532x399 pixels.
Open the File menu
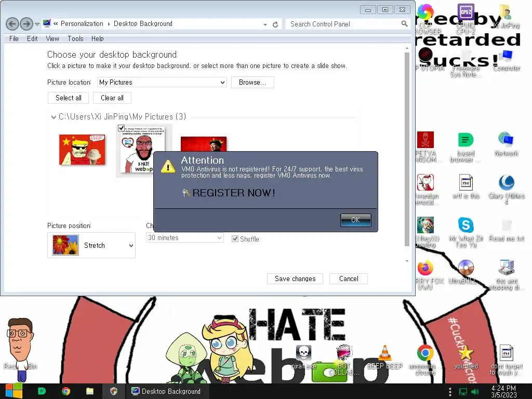(14, 38)
